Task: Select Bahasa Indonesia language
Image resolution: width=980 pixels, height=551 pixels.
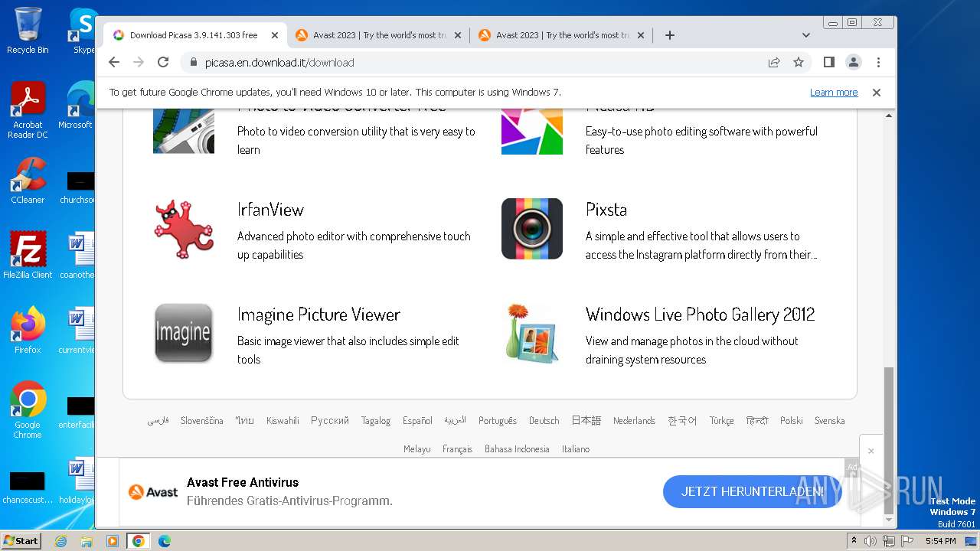Action: click(517, 449)
